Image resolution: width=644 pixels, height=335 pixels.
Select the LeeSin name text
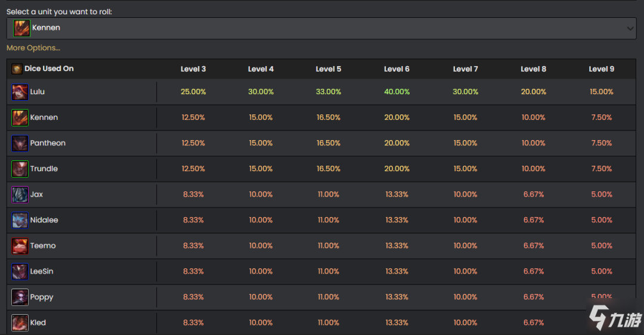point(42,271)
